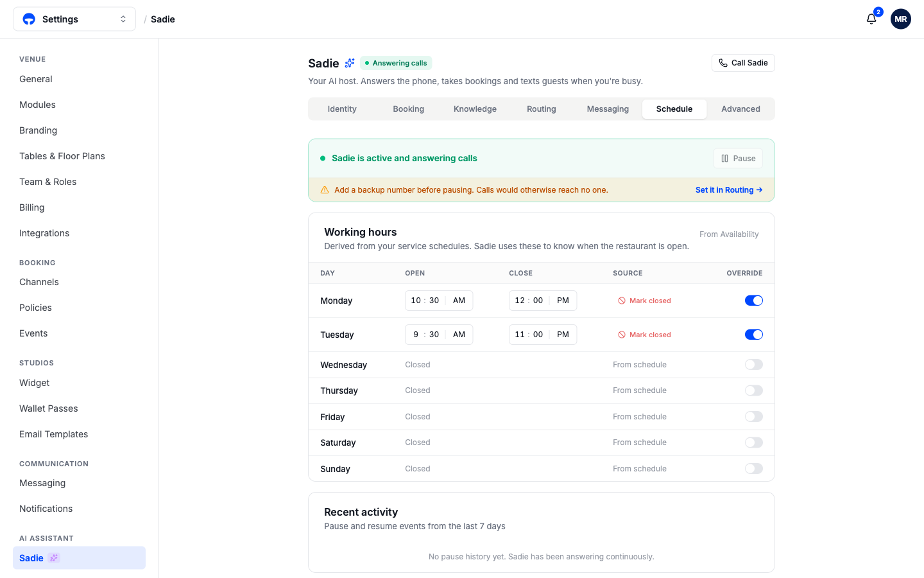
Task: Click the sparkle badge beside Sadie in sidebar
Action: tap(54, 558)
